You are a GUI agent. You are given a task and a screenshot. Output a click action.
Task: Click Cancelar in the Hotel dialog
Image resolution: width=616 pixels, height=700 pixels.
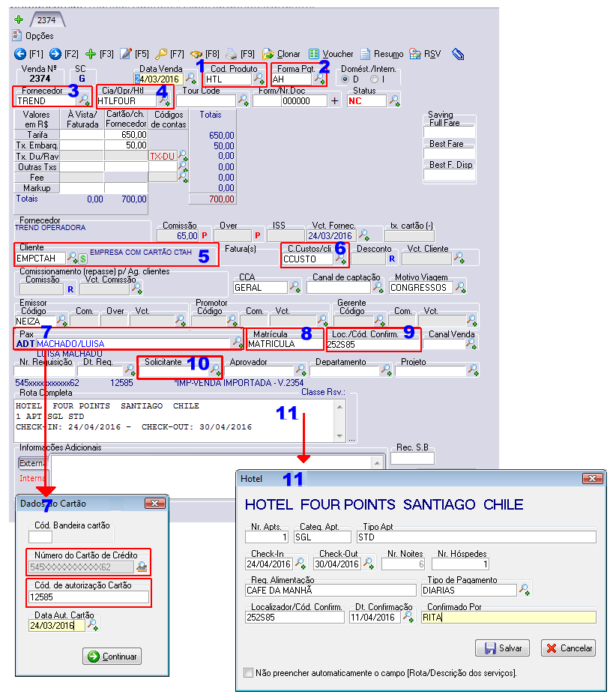pos(568,648)
